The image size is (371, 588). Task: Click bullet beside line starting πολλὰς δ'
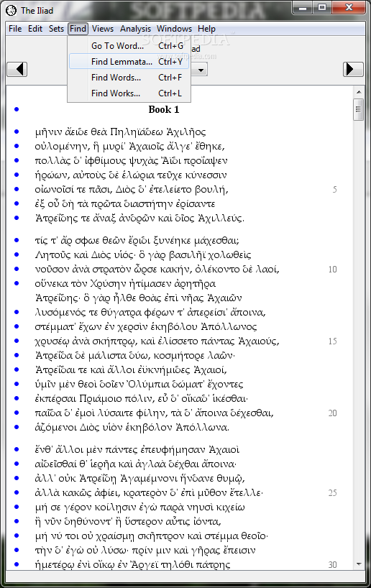point(17,160)
